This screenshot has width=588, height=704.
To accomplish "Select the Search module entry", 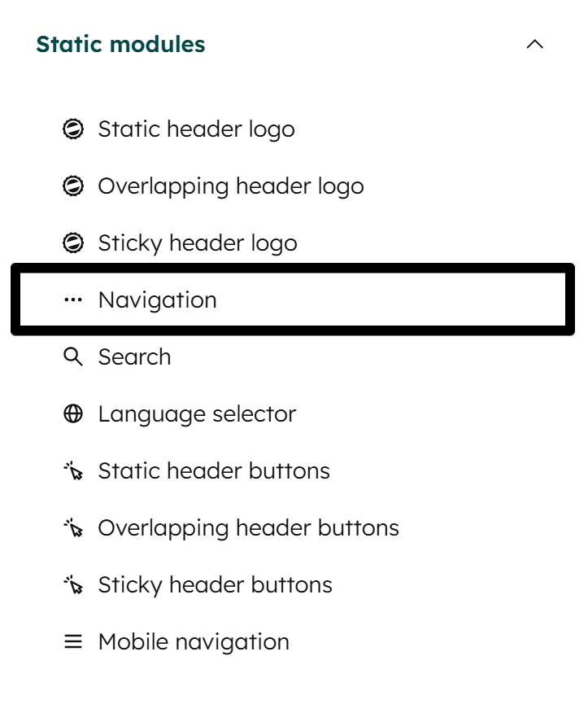I will pyautogui.click(x=134, y=356).
